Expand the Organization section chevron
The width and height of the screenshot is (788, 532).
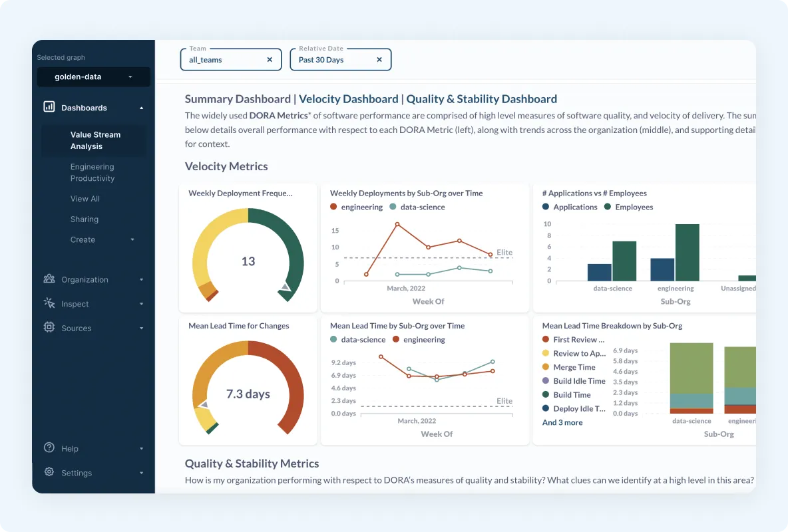(140, 279)
